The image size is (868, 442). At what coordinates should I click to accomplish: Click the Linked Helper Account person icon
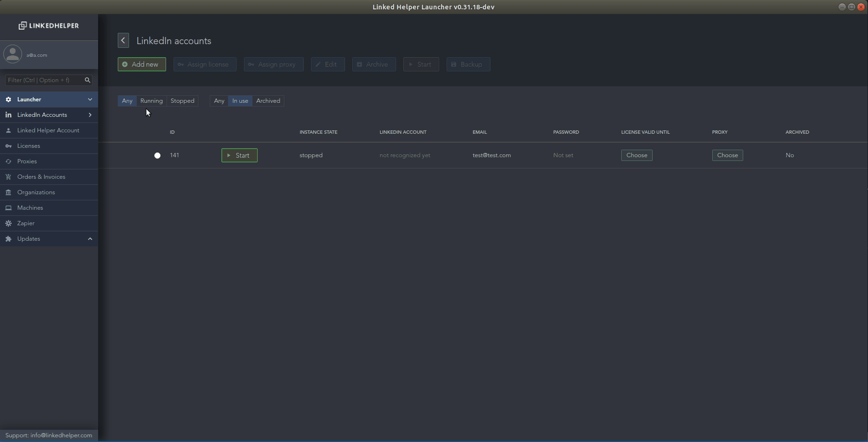8,130
